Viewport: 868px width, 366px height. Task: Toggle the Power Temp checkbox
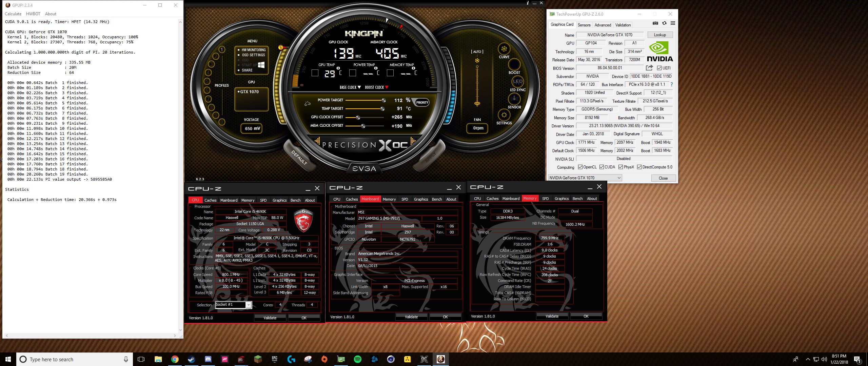pos(353,73)
